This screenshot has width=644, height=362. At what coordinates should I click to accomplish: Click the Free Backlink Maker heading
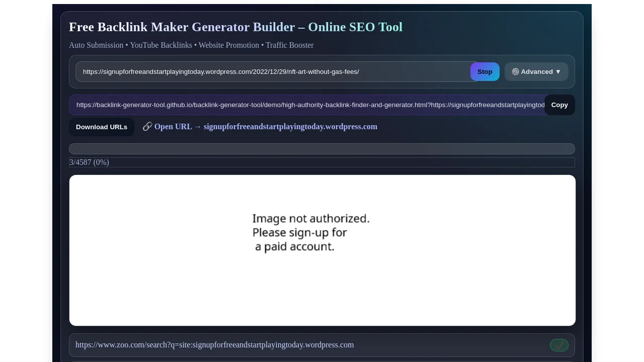click(235, 27)
